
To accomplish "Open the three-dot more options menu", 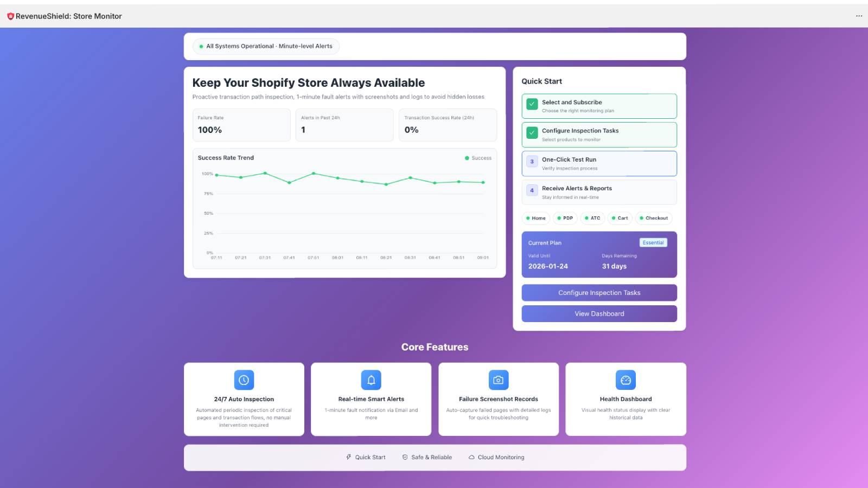I will coord(859,16).
